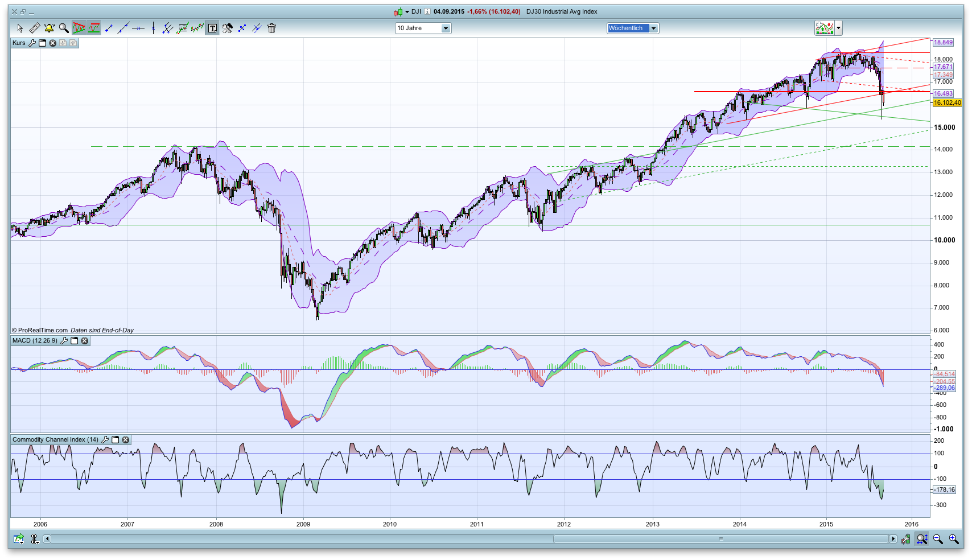Select the text annotation tool
The height and width of the screenshot is (560, 972).
(x=212, y=28)
